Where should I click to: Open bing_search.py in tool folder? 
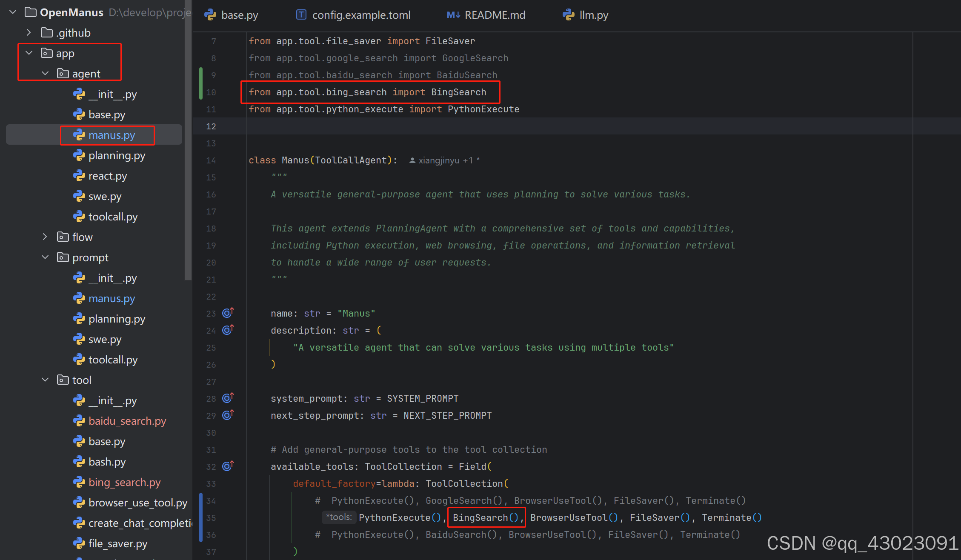[124, 482]
